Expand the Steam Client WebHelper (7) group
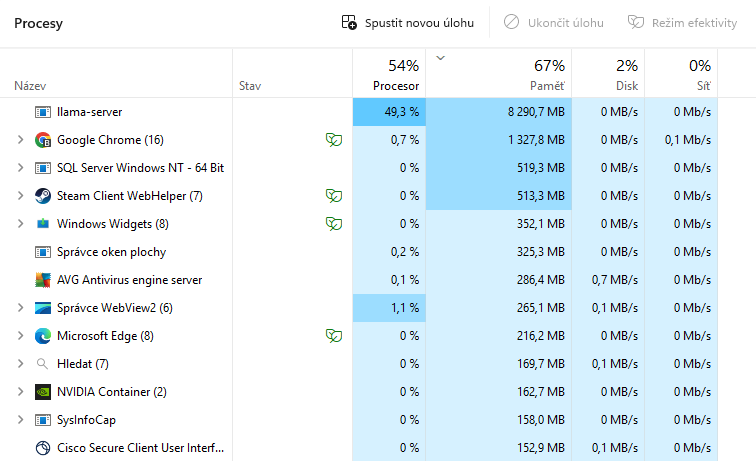The image size is (756, 461). [x=20, y=196]
